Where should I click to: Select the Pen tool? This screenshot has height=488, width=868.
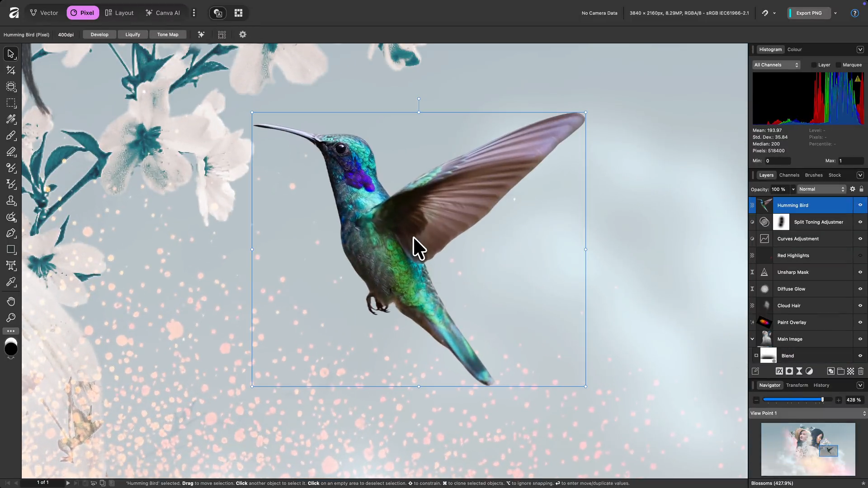click(x=11, y=233)
